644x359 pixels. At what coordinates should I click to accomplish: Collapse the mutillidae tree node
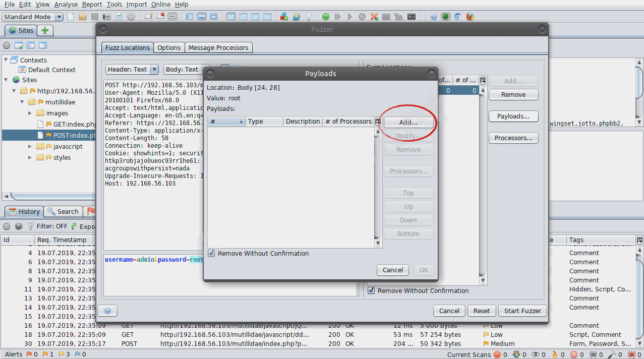[22, 102]
